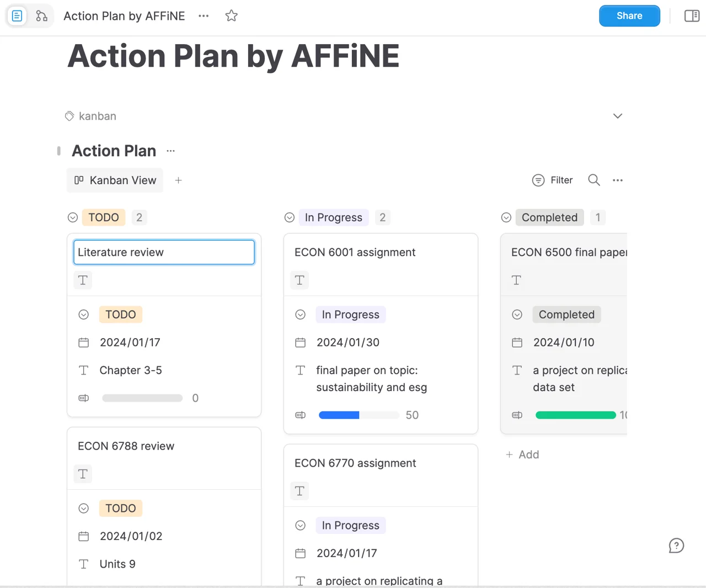Click the Units 9 text
Image resolution: width=706 pixels, height=588 pixels.
pos(117,564)
